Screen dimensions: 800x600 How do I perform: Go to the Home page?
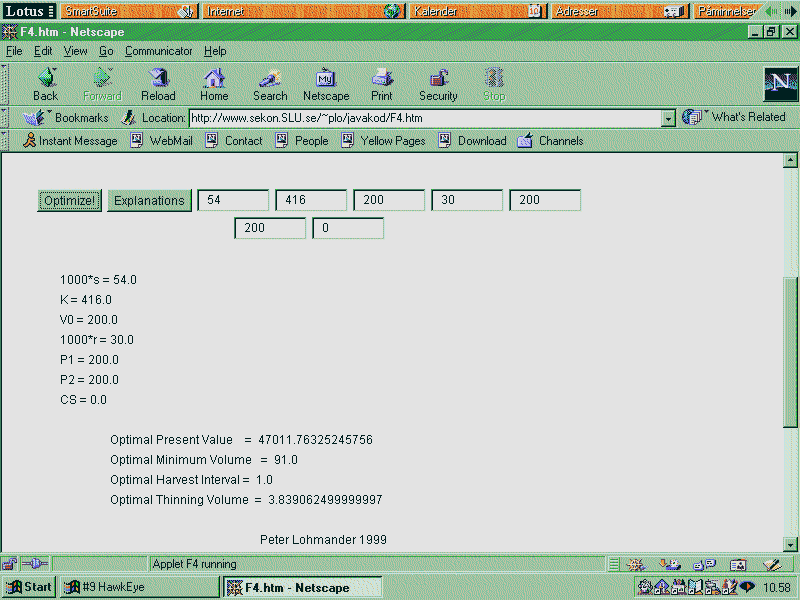click(214, 85)
